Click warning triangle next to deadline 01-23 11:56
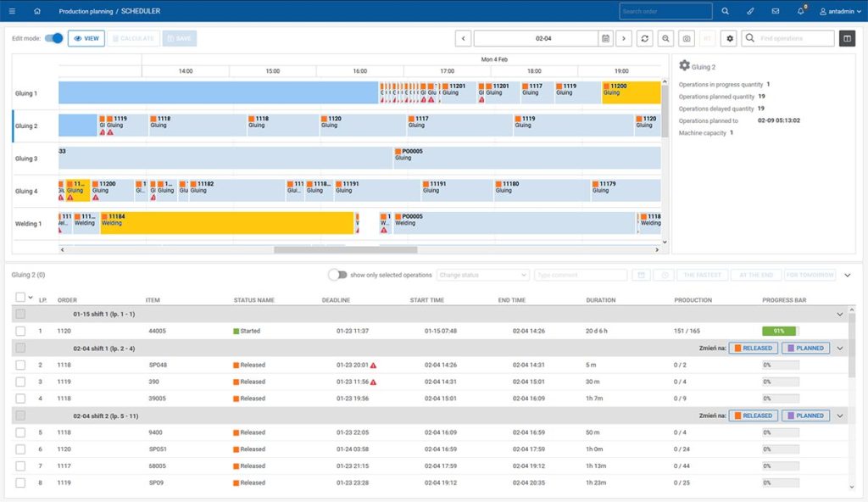The image size is (868, 502). coord(373,382)
